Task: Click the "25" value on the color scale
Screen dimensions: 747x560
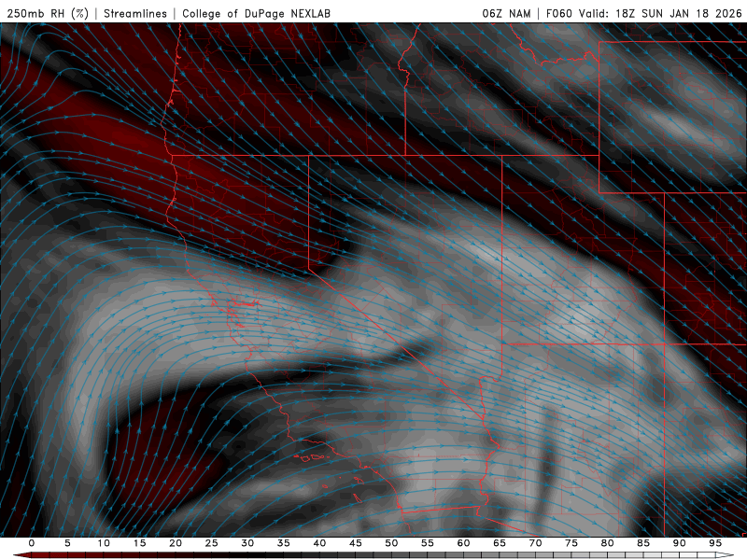Action: coord(212,543)
